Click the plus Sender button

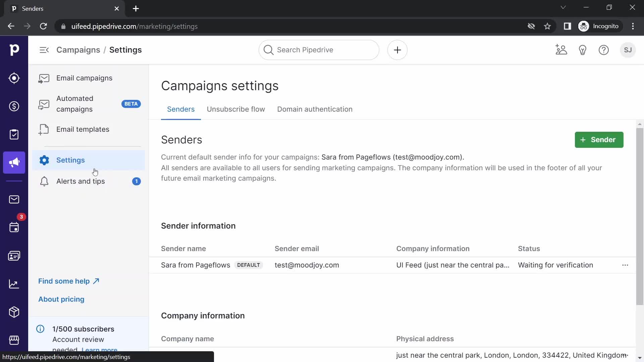599,140
